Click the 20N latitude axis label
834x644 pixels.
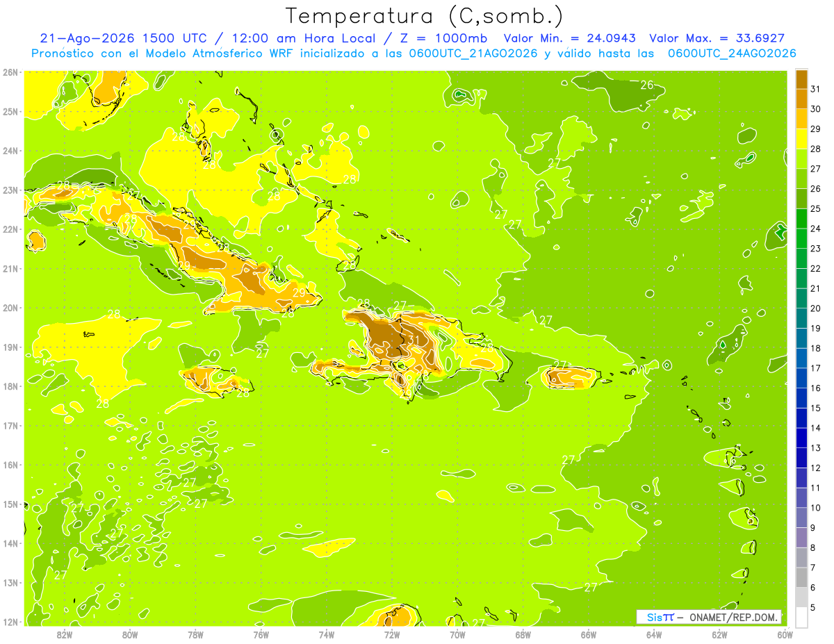[10, 308]
